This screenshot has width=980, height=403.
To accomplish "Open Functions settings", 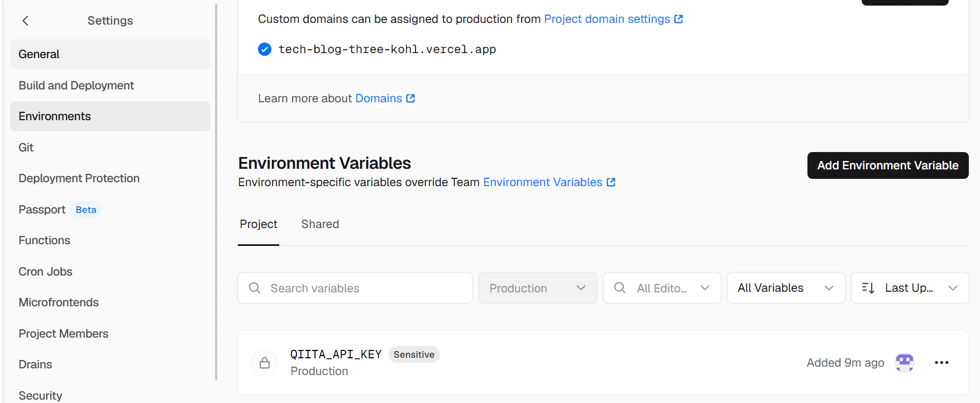I will point(110,240).
